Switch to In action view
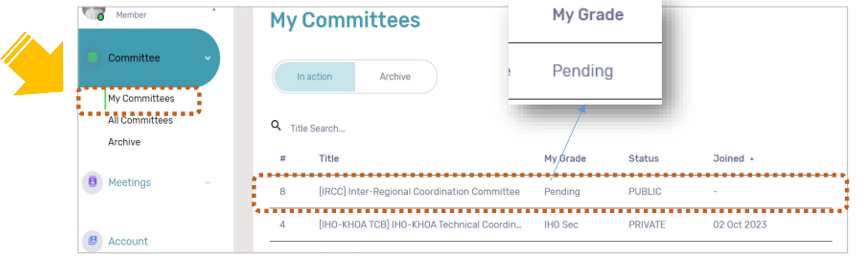The image size is (868, 260). point(315,77)
